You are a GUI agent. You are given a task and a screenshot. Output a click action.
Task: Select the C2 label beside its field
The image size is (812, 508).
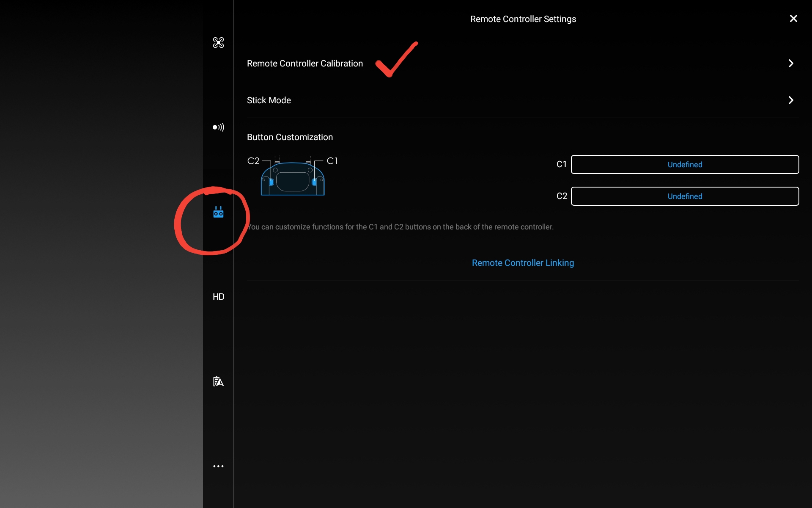point(562,196)
